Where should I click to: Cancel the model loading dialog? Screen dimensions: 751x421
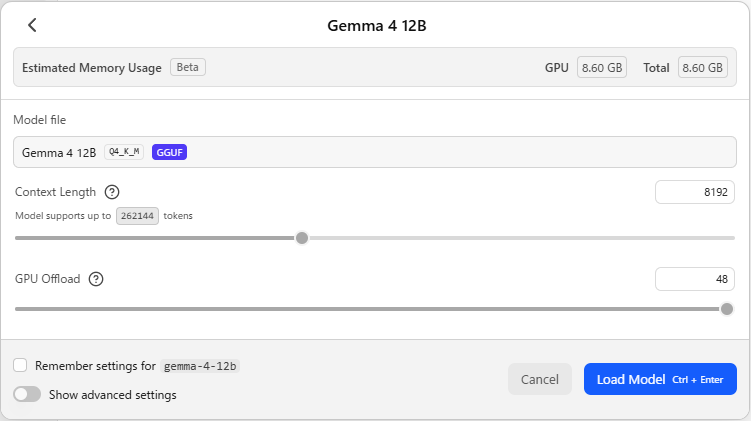[540, 379]
